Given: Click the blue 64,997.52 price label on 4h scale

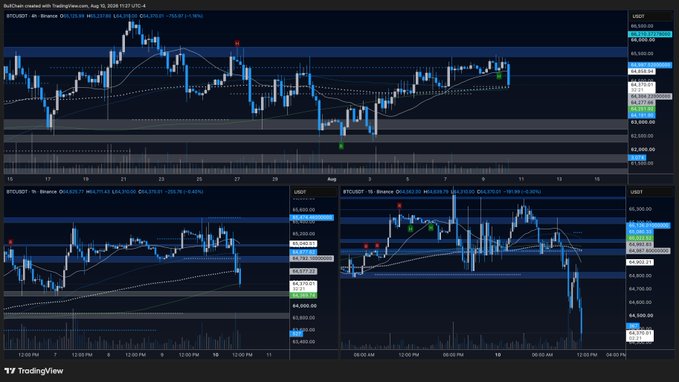Looking at the screenshot, I should pos(650,65).
